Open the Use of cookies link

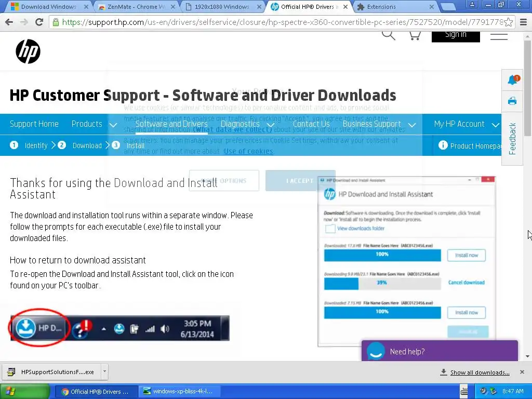pyautogui.click(x=248, y=151)
